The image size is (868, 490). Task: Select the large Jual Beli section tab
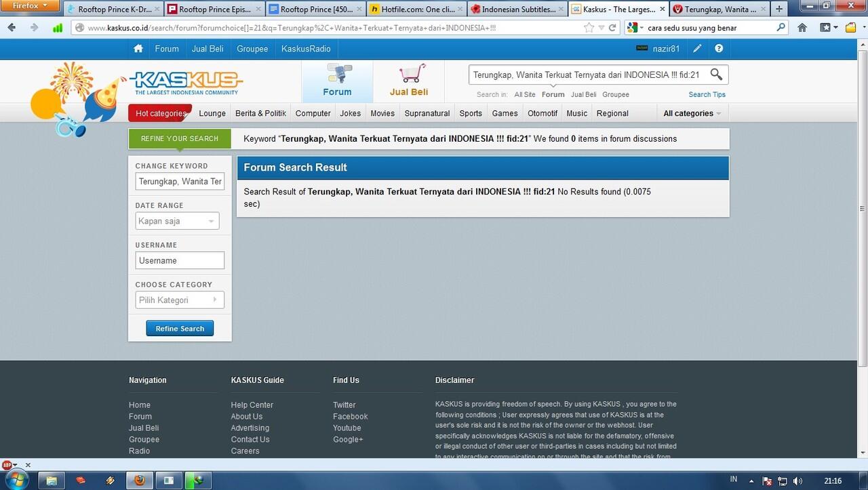pyautogui.click(x=409, y=81)
